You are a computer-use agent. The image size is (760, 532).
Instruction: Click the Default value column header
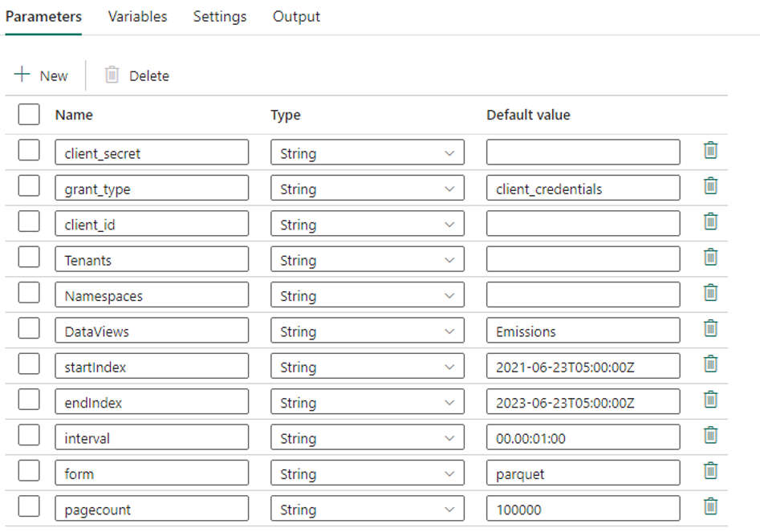[x=528, y=115]
